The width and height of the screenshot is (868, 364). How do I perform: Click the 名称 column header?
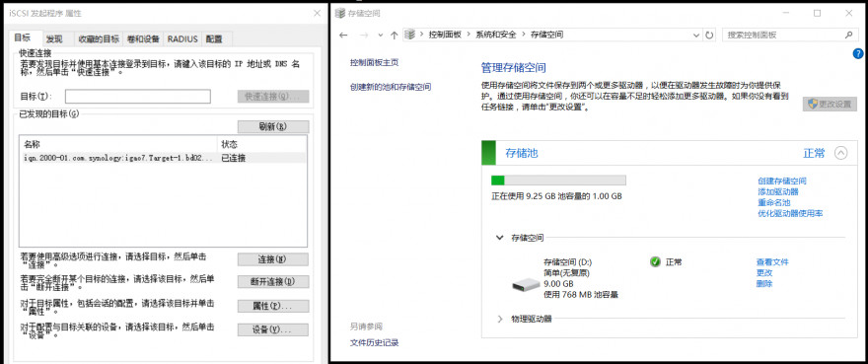coord(32,144)
